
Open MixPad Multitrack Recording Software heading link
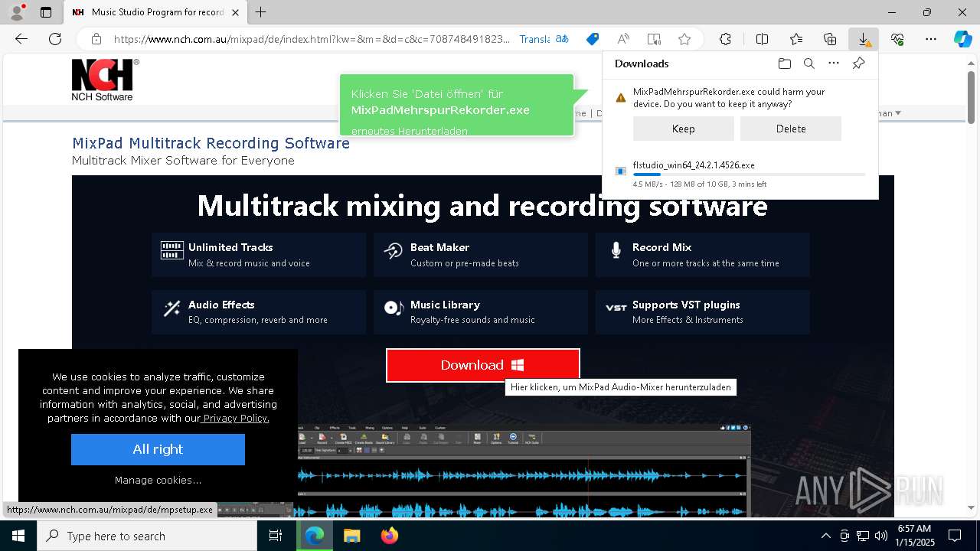[x=211, y=143]
